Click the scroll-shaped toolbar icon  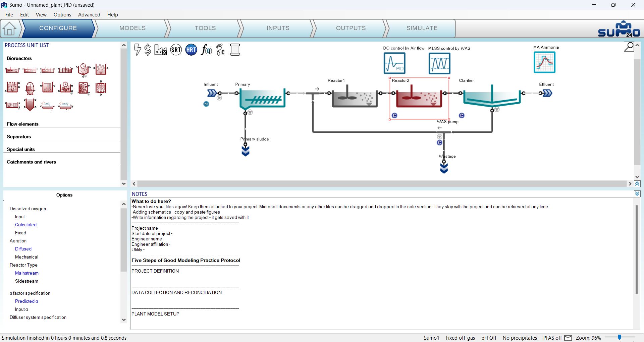(x=235, y=50)
